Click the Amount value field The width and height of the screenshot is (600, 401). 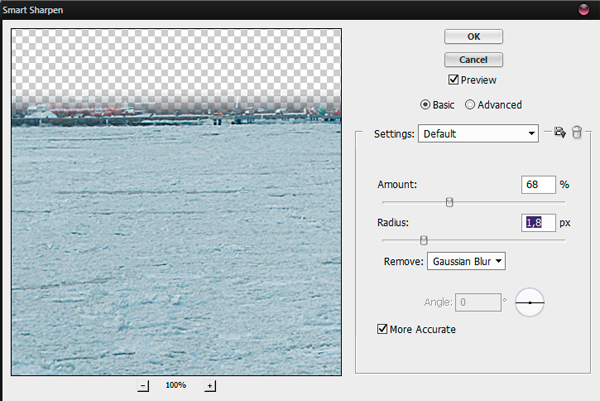point(538,184)
